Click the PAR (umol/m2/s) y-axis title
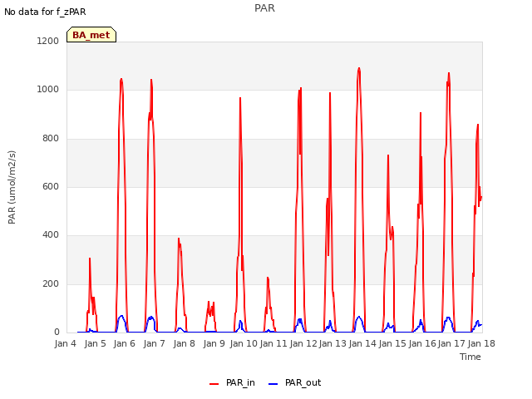Image resolution: width=532 pixels, height=399 pixels. click(12, 187)
